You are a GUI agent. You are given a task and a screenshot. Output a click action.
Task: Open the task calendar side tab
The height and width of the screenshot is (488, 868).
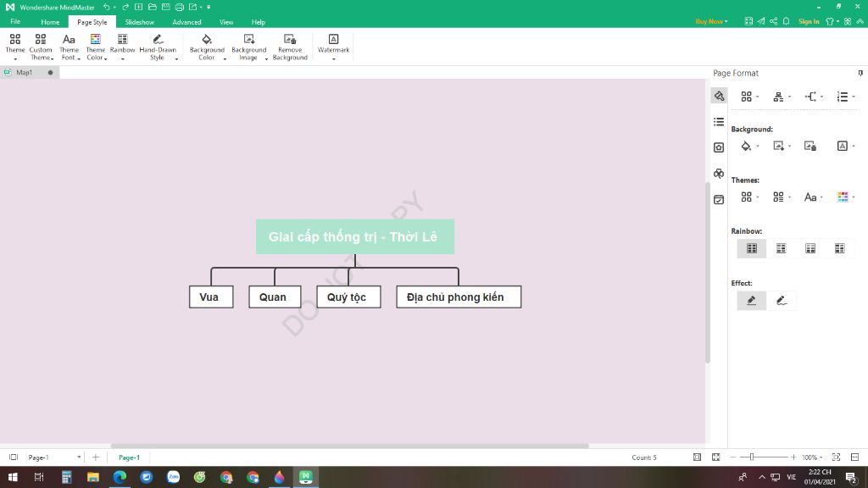click(x=719, y=200)
